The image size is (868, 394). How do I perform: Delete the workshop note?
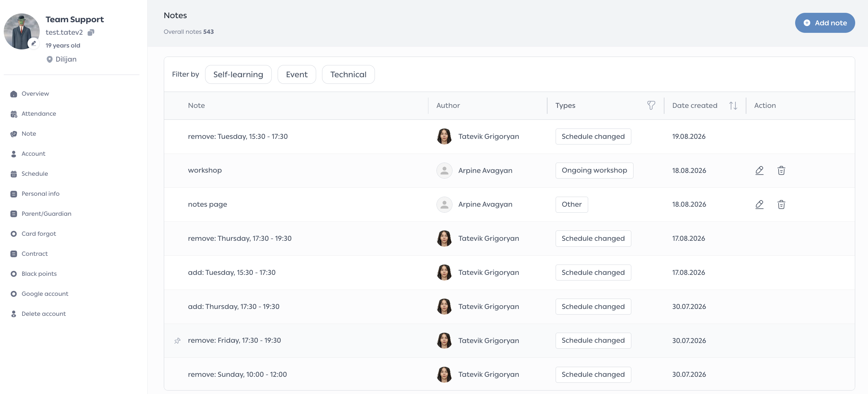(781, 170)
